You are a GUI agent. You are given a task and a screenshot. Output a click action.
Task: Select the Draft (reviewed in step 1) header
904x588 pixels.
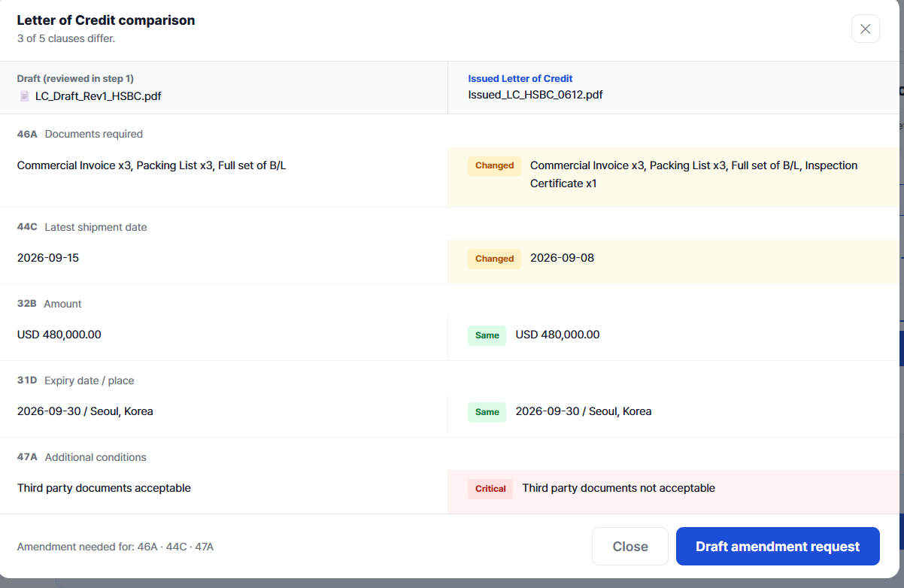pos(75,78)
